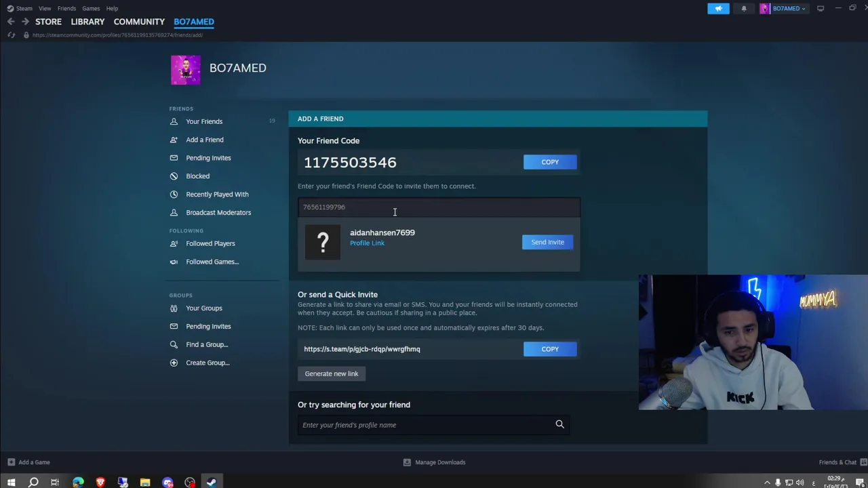This screenshot has width=868, height=488.
Task: Click the Your Friends person icon
Action: pyautogui.click(x=174, y=121)
